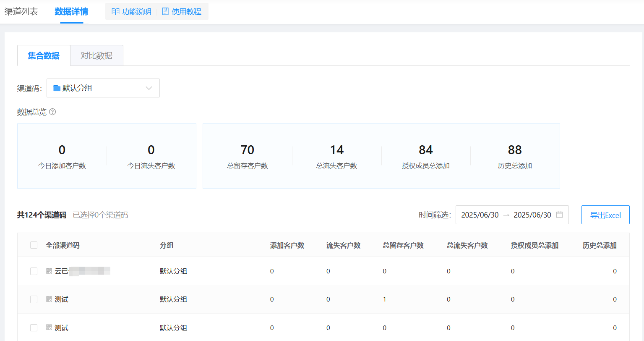Click the 历史总添加 value 88
This screenshot has width=644, height=341.
click(x=515, y=150)
